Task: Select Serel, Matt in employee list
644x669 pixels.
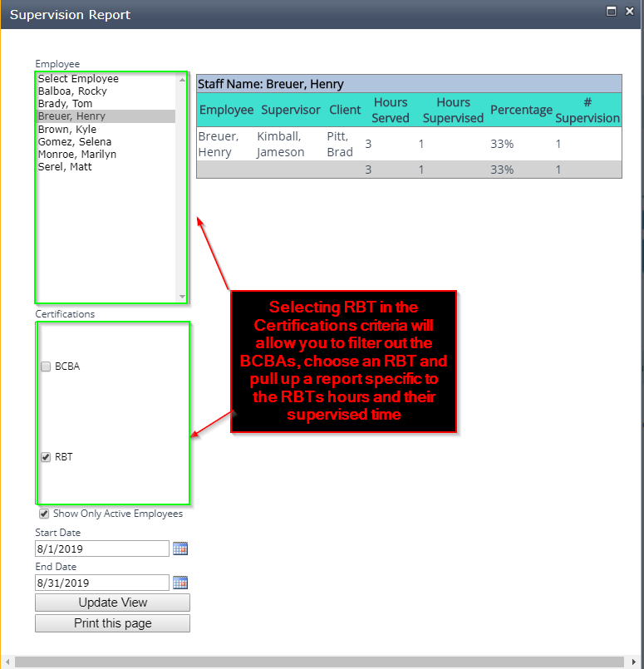Action: [106, 167]
